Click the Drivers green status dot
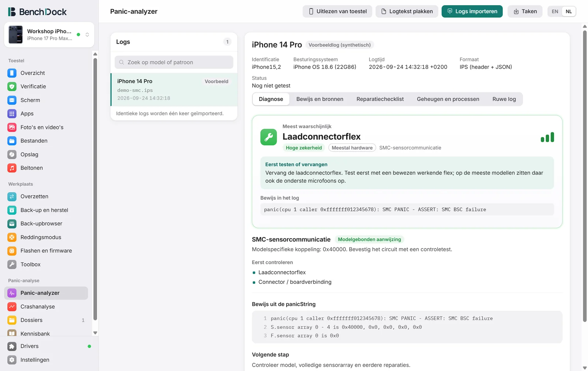 coord(89,346)
